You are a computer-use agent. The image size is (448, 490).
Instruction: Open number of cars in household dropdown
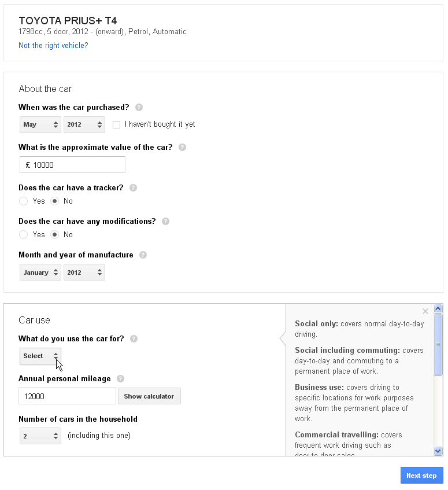pyautogui.click(x=40, y=436)
